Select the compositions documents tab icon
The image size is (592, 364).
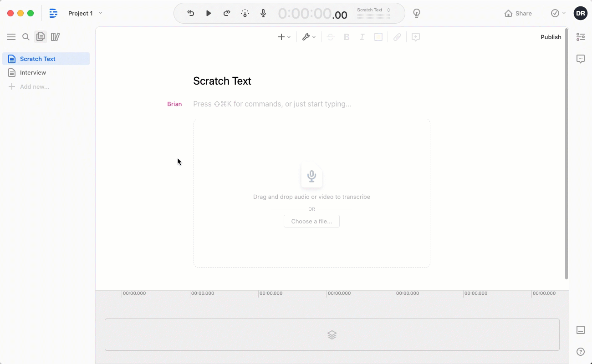point(41,37)
